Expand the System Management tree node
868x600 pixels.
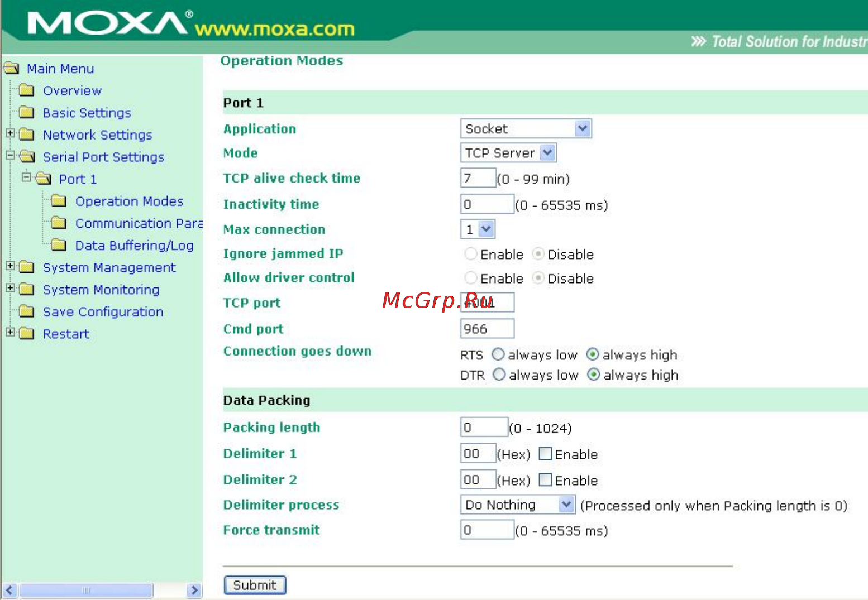(10, 266)
